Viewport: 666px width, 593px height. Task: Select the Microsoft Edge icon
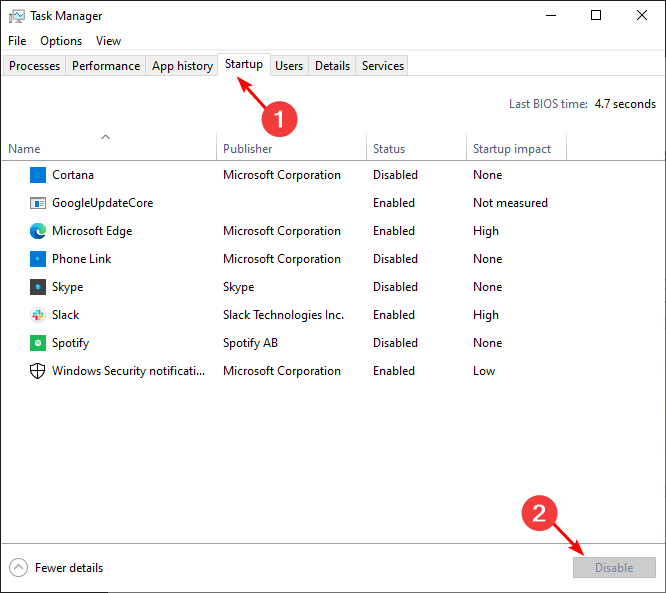pos(38,231)
